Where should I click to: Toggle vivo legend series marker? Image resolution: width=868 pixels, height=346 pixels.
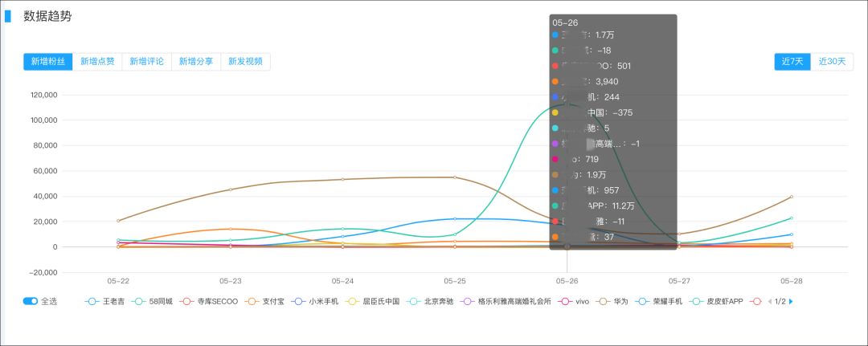click(x=565, y=302)
